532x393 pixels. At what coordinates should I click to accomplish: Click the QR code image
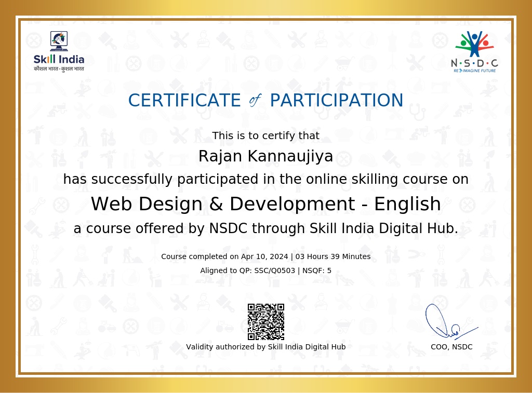tap(265, 321)
